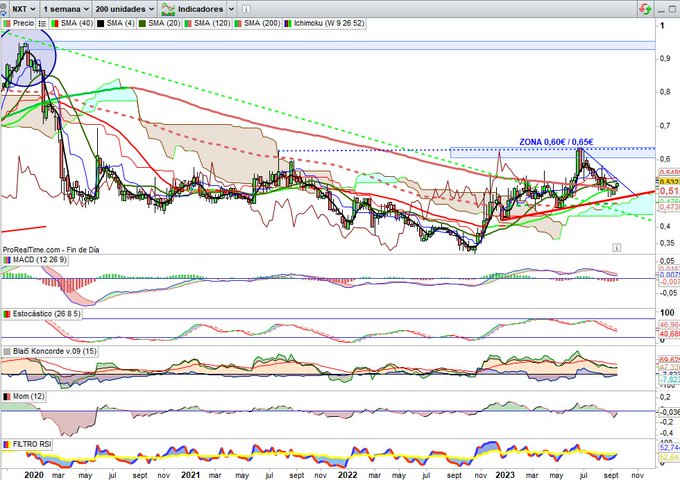Open SMA (4) indicator settings
Screen dimensions: 680x480
116,23
